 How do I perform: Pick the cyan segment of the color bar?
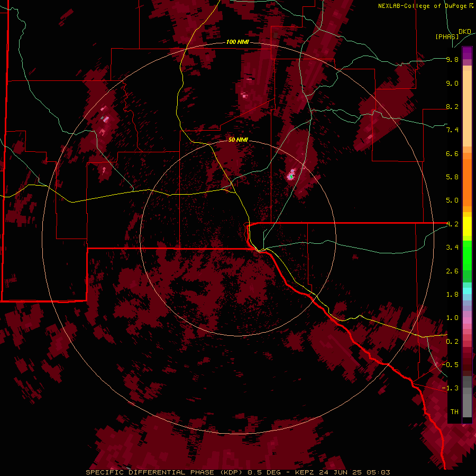(467, 291)
